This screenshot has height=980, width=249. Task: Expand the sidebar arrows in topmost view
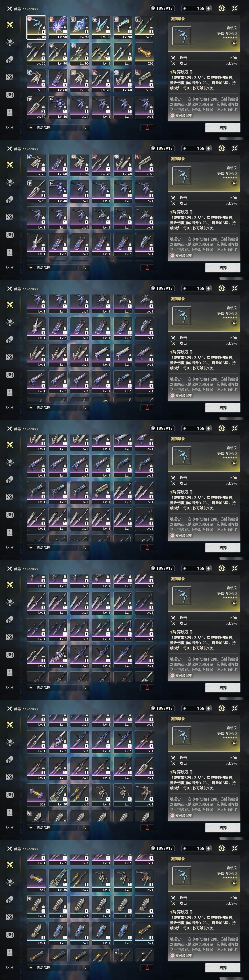click(10, 127)
